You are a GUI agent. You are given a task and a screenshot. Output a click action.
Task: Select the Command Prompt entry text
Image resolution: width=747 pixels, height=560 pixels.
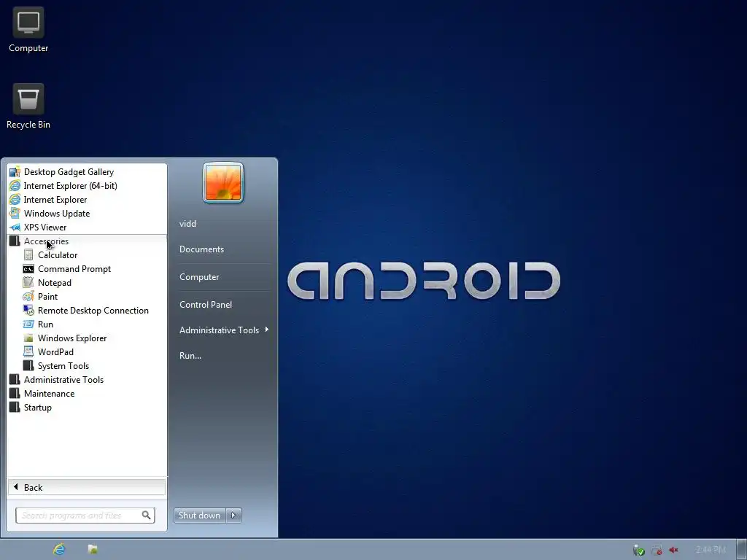click(74, 268)
